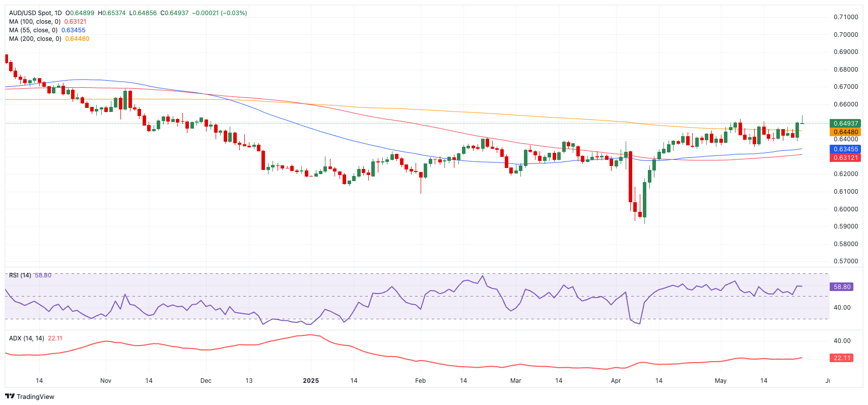The width and height of the screenshot is (868, 405).
Task: Click the Nov marker on time axis
Action: (x=106, y=381)
